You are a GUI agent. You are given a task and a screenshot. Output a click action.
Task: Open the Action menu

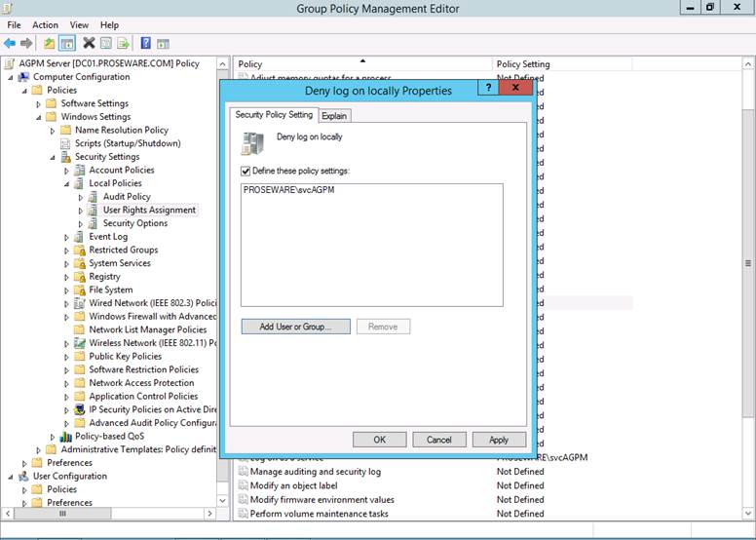pos(45,24)
